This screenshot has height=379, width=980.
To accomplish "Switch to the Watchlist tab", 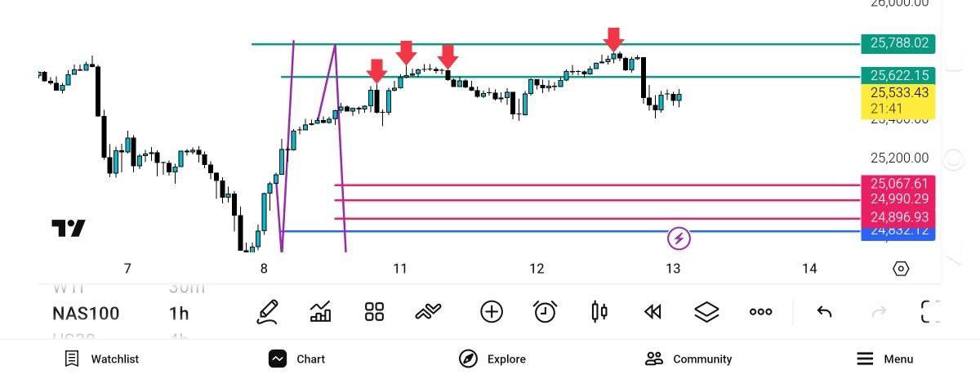I will (102, 359).
